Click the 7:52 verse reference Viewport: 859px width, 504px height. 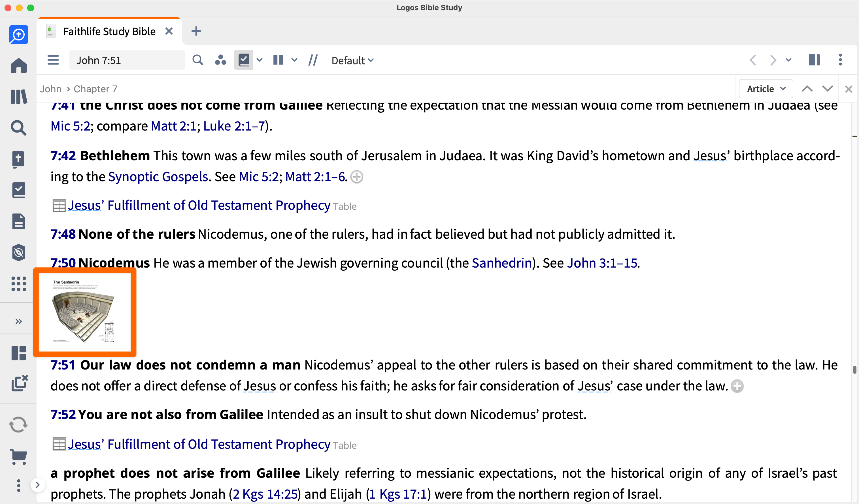(x=63, y=414)
